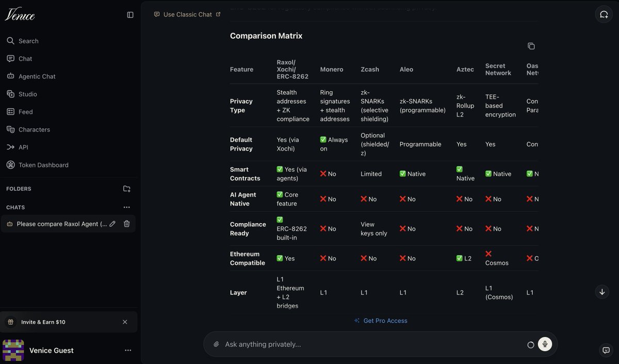Click the Search magnifier icon
This screenshot has height=364, width=619.
[10, 41]
